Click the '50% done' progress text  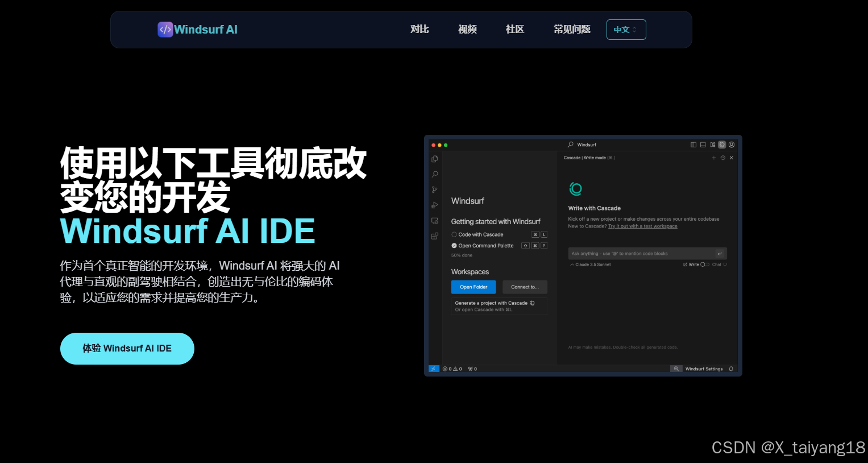pos(462,255)
